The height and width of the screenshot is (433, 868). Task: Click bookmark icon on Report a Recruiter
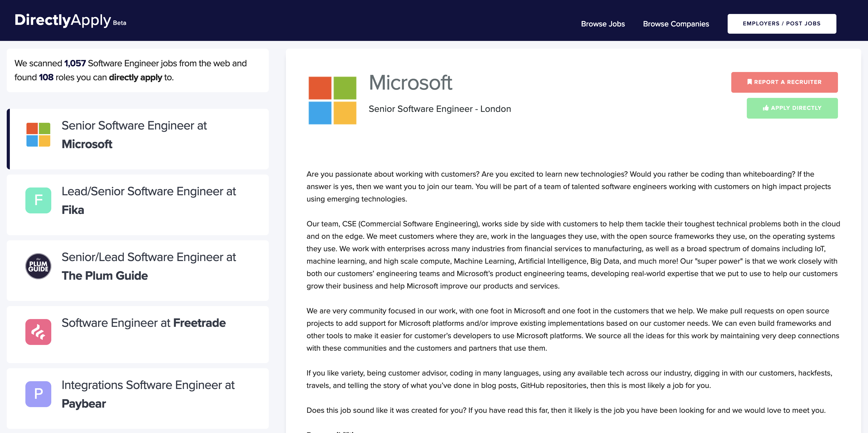coord(749,82)
